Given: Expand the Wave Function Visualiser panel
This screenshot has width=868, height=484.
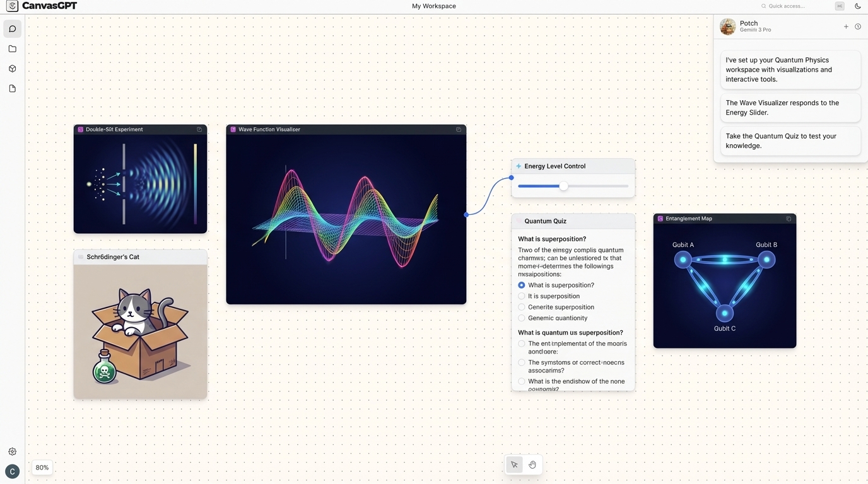Looking at the screenshot, I should (x=459, y=129).
